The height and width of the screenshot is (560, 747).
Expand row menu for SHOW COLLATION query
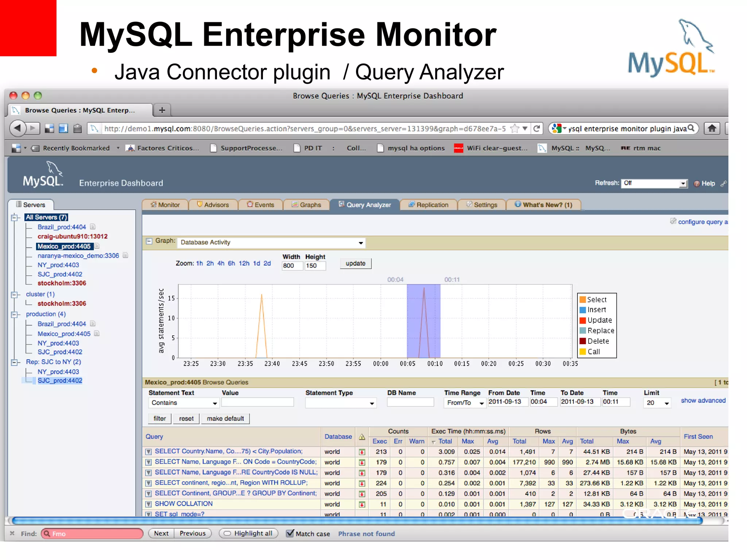pos(148,505)
